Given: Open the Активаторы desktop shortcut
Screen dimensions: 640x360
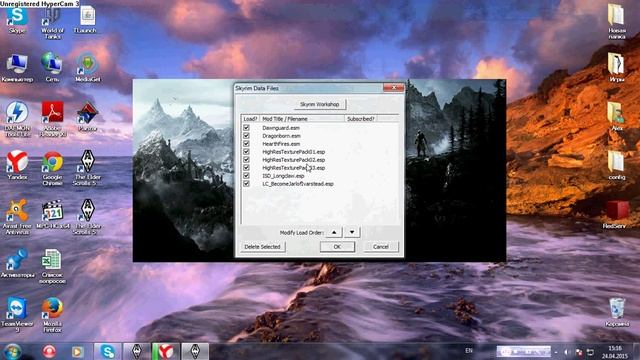Looking at the screenshot, I should click(17, 263).
